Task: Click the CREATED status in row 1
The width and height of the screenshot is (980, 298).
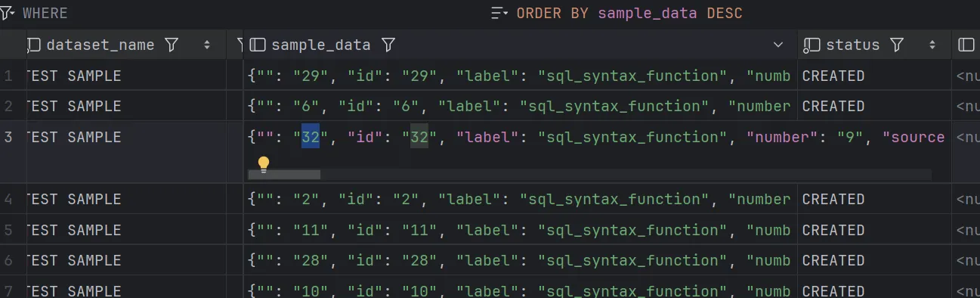Action: [833, 76]
